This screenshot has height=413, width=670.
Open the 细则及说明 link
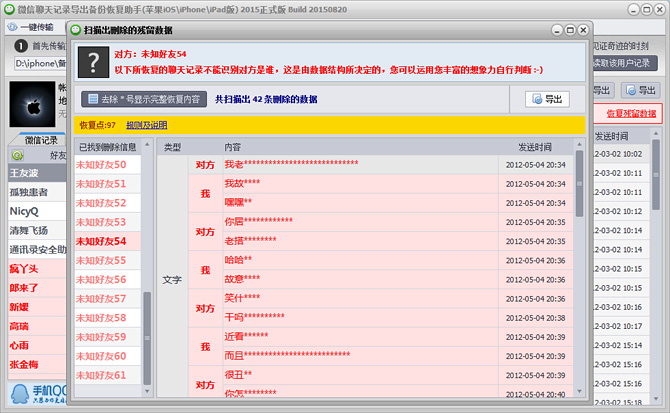146,125
